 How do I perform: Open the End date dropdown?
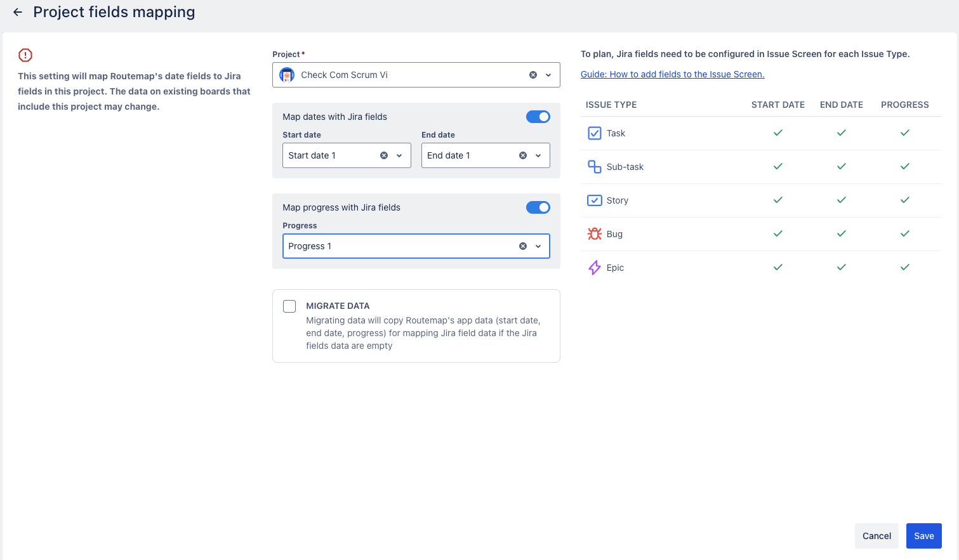point(538,155)
